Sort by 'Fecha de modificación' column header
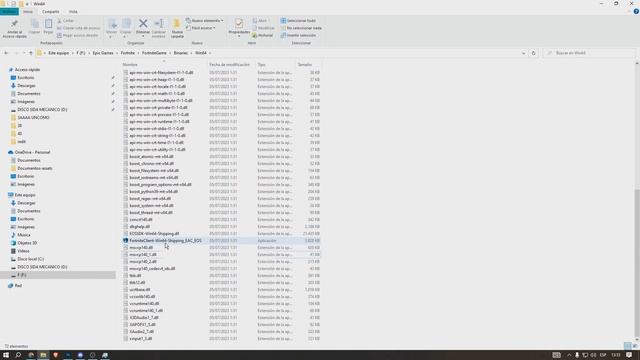Screen dimensions: 640x360 (x=229, y=64)
